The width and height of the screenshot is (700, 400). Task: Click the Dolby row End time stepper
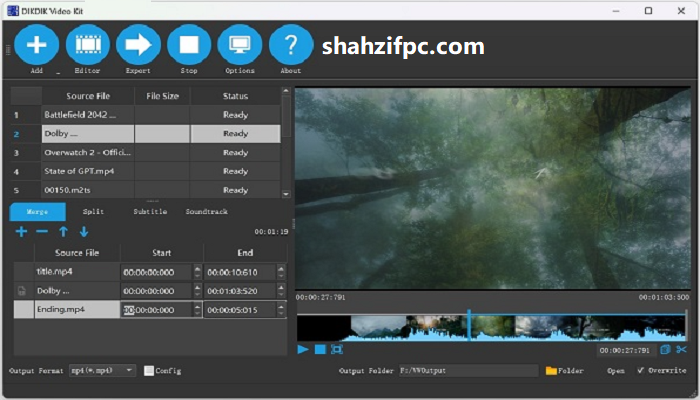click(x=281, y=291)
